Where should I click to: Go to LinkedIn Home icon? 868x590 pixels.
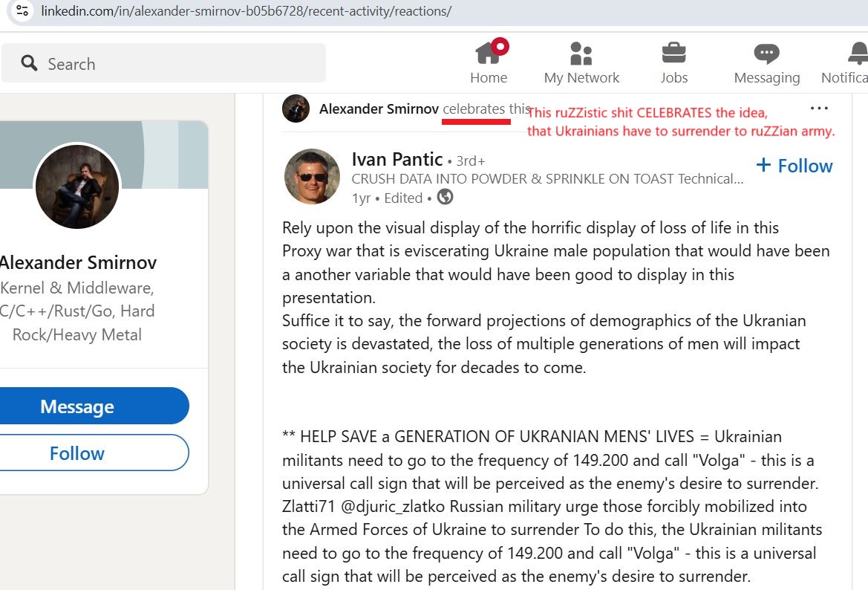(489, 54)
